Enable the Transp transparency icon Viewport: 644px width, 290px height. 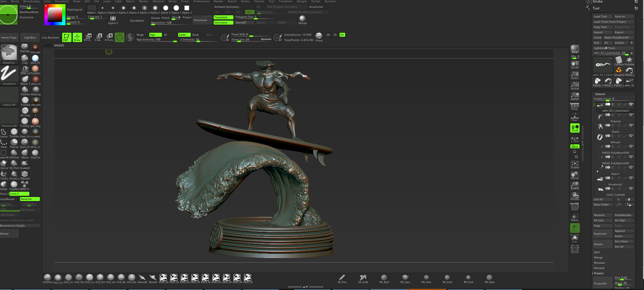575,217
